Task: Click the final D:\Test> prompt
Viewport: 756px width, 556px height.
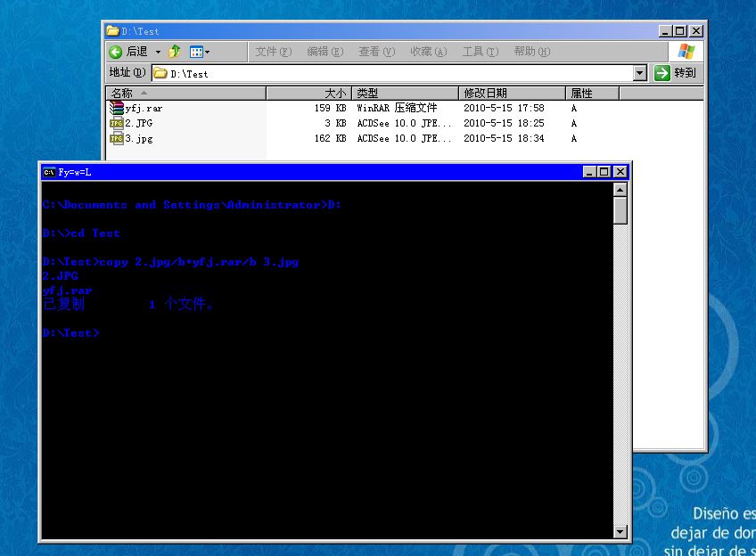Action: [x=71, y=333]
